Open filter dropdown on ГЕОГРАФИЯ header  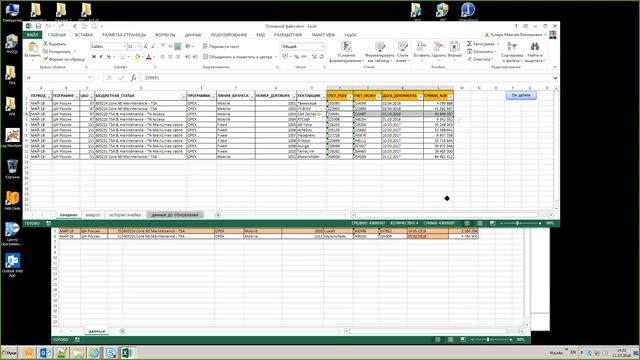(76, 97)
